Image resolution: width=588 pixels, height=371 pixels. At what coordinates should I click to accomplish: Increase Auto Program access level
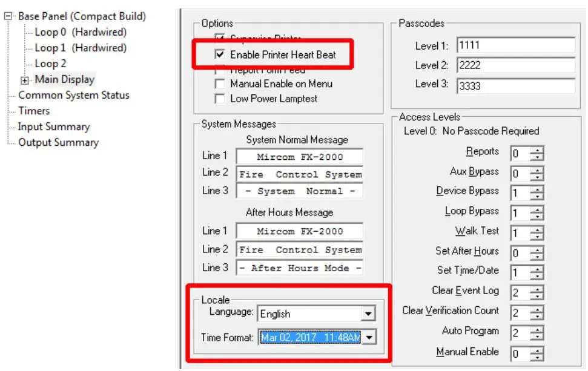(537, 329)
